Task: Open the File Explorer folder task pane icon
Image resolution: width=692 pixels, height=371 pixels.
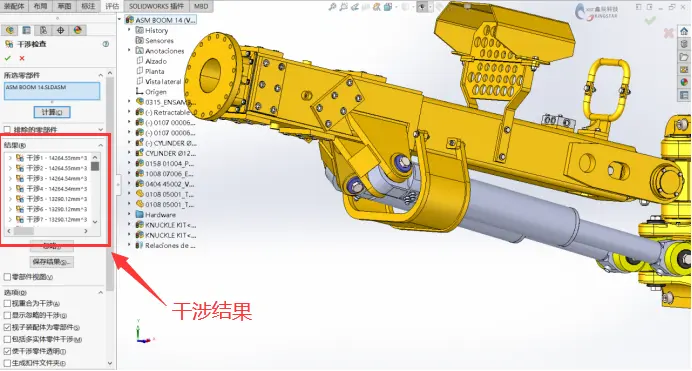Action: point(684,57)
